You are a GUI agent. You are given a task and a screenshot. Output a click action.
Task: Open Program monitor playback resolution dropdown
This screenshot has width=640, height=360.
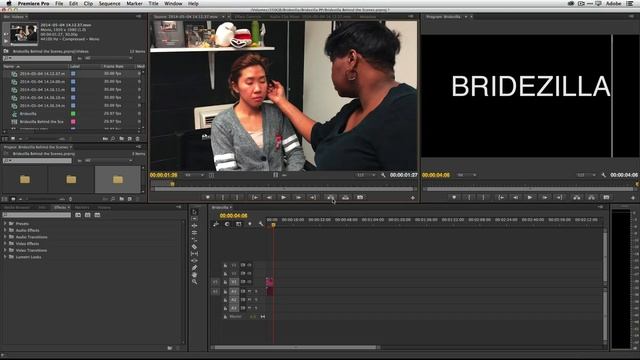[586, 175]
